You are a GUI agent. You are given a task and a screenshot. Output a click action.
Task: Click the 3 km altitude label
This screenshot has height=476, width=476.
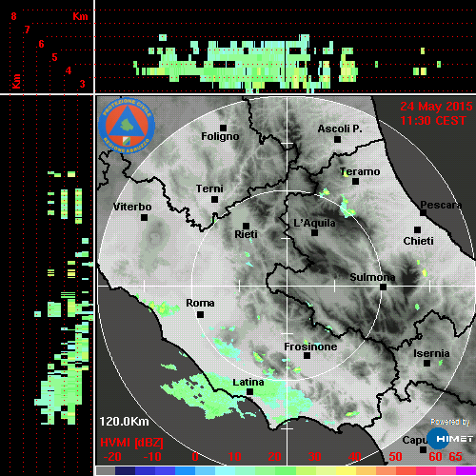pyautogui.click(x=82, y=84)
